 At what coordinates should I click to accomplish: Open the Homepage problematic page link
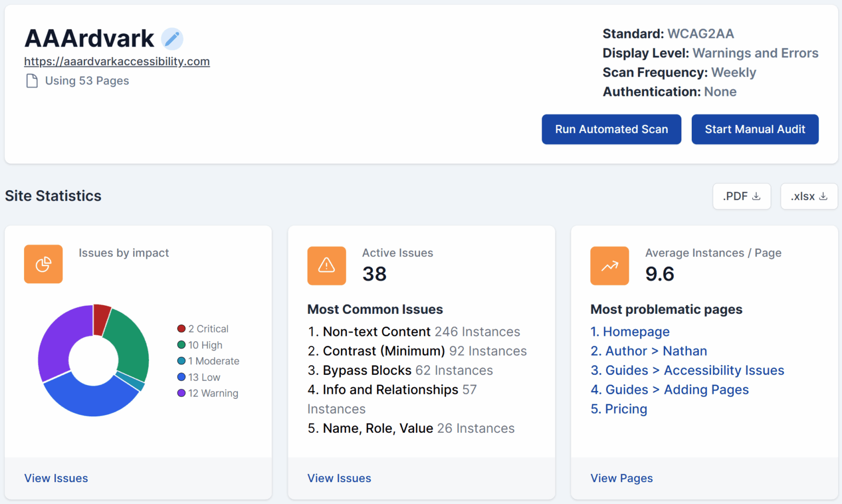click(x=636, y=331)
